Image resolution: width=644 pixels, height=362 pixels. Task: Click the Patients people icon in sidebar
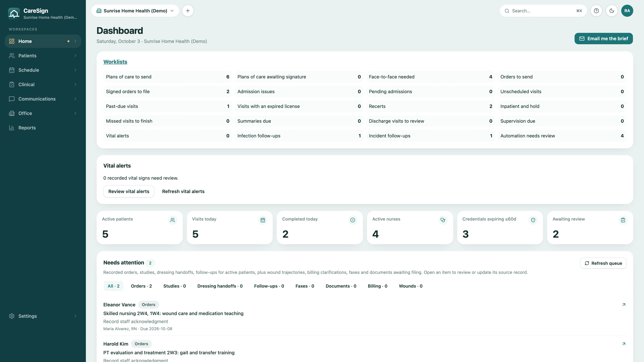pyautogui.click(x=12, y=56)
